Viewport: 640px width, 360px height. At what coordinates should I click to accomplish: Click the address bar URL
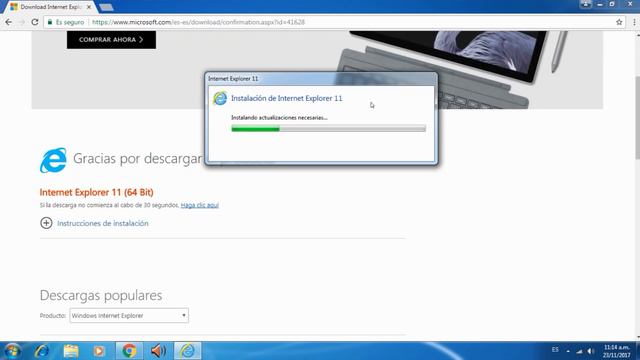(198, 22)
